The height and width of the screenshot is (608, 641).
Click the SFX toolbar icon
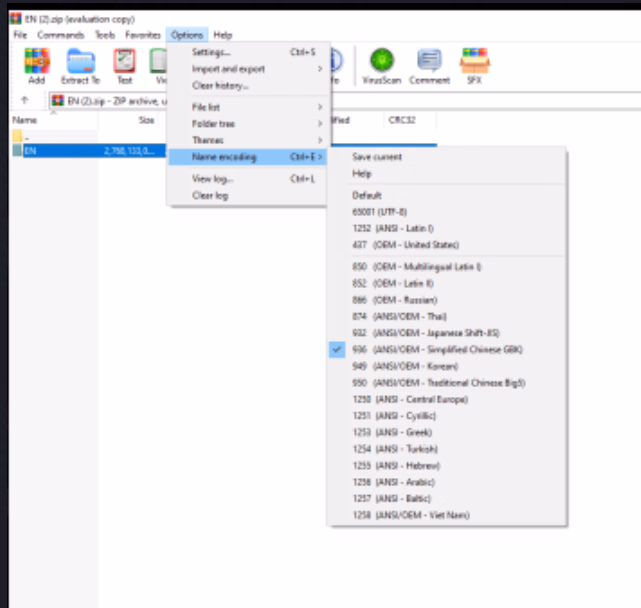tap(474, 65)
